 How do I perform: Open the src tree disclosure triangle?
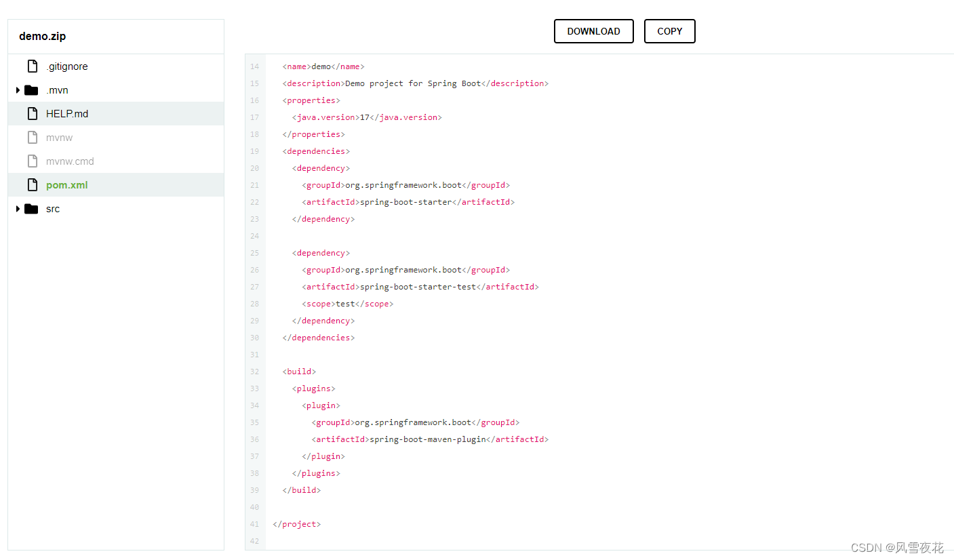point(17,208)
